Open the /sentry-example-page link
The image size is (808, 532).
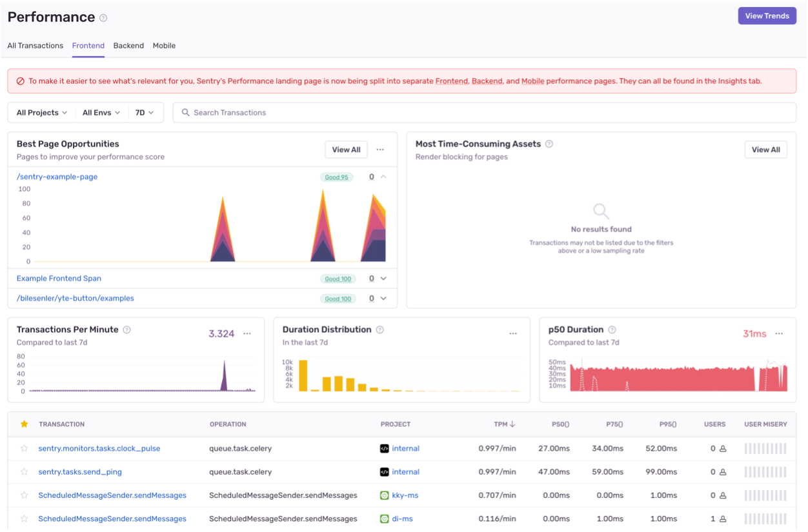click(57, 177)
